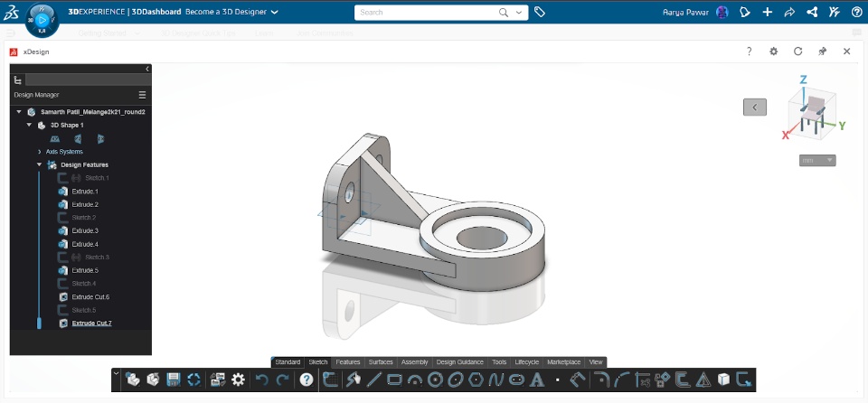
Task: Collapse the 3D Shape 1 node
Action: pyautogui.click(x=29, y=125)
